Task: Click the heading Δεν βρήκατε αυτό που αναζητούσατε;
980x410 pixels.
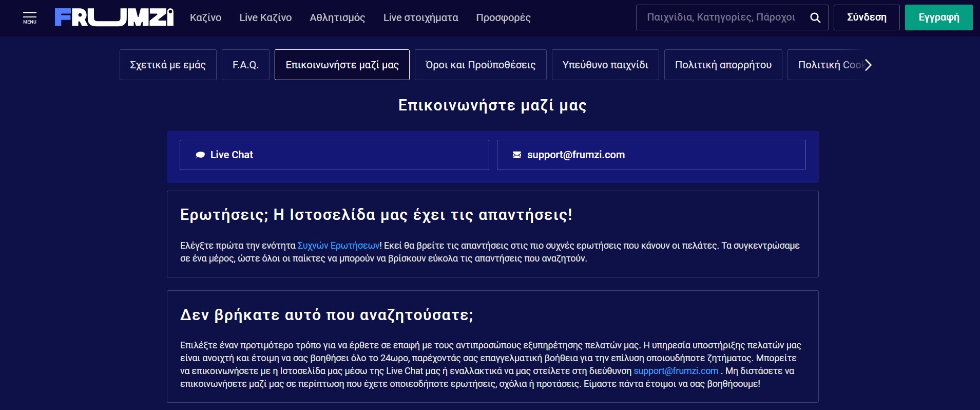Action: [326, 314]
